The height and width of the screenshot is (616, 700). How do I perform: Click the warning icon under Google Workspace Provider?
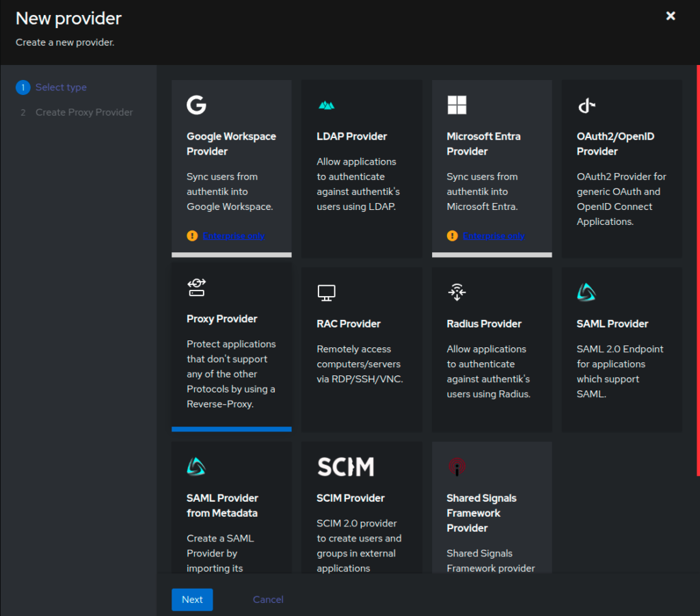tap(192, 236)
